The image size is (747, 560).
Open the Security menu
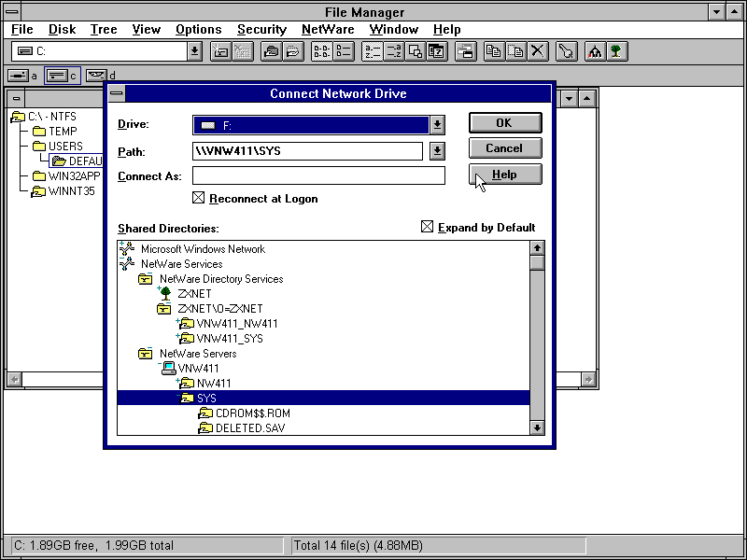[x=262, y=30]
